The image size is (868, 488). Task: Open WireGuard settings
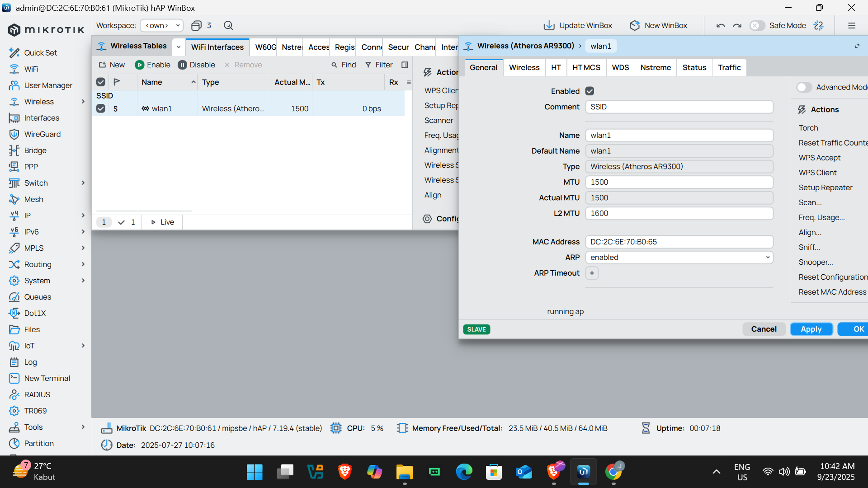(x=42, y=134)
